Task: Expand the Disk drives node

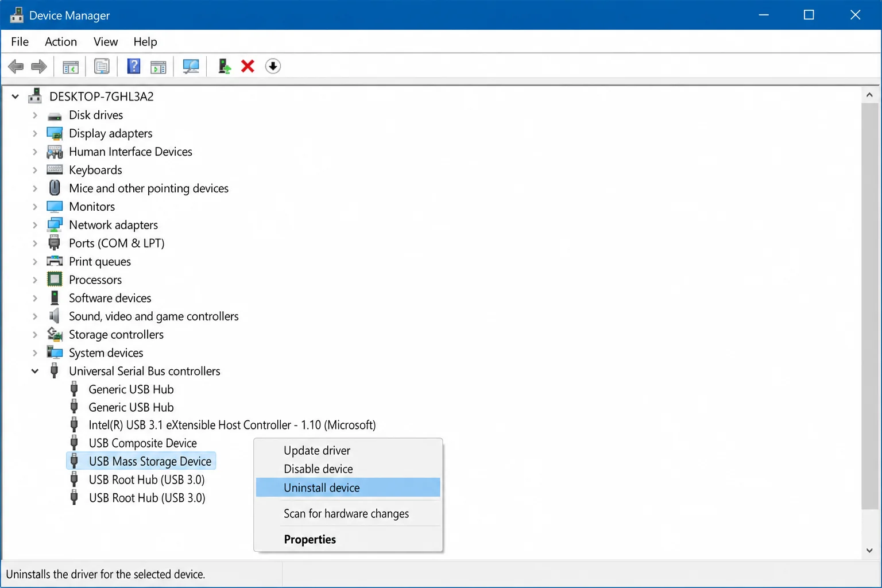Action: pyautogui.click(x=35, y=115)
